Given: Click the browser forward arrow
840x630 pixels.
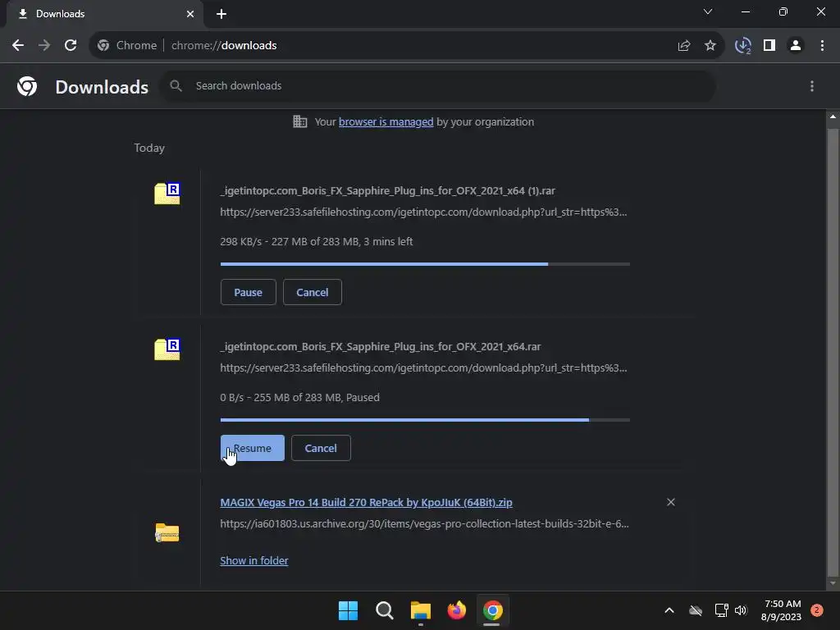Looking at the screenshot, I should click(44, 46).
